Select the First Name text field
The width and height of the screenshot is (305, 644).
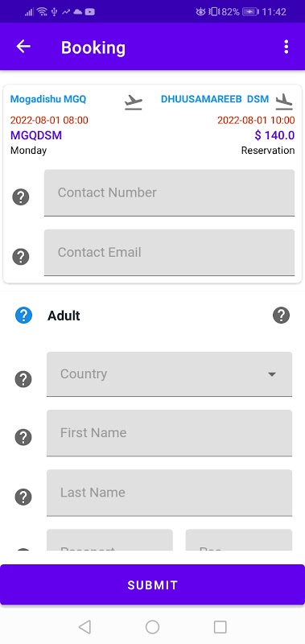(169, 433)
